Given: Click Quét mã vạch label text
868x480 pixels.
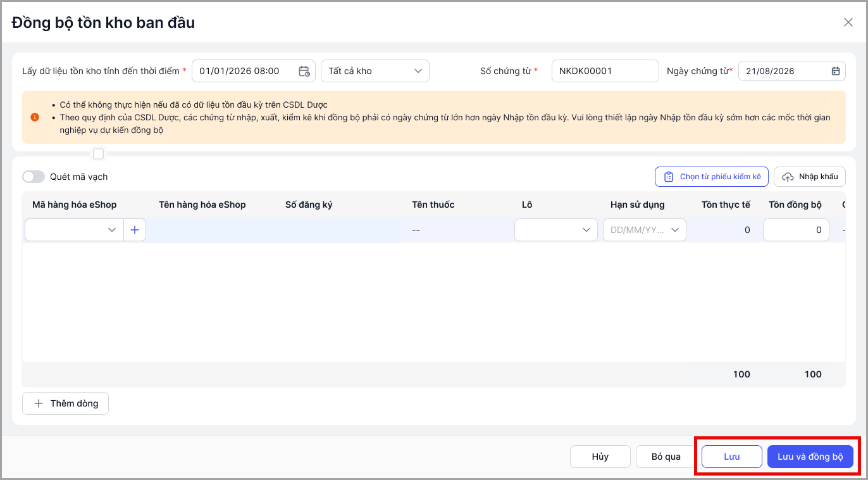Looking at the screenshot, I should [x=79, y=177].
